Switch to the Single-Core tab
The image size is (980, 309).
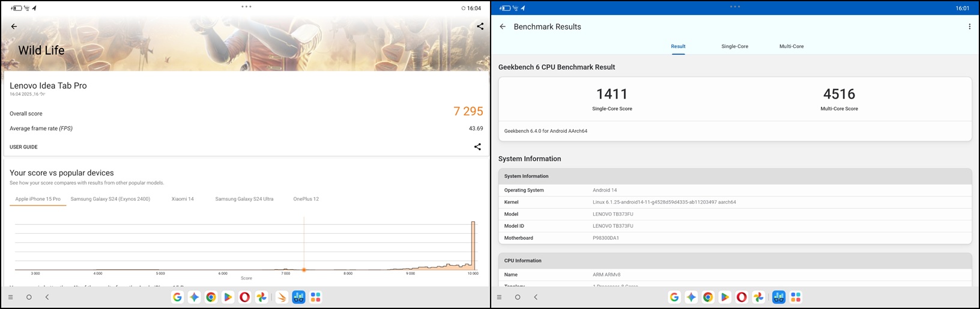point(734,46)
